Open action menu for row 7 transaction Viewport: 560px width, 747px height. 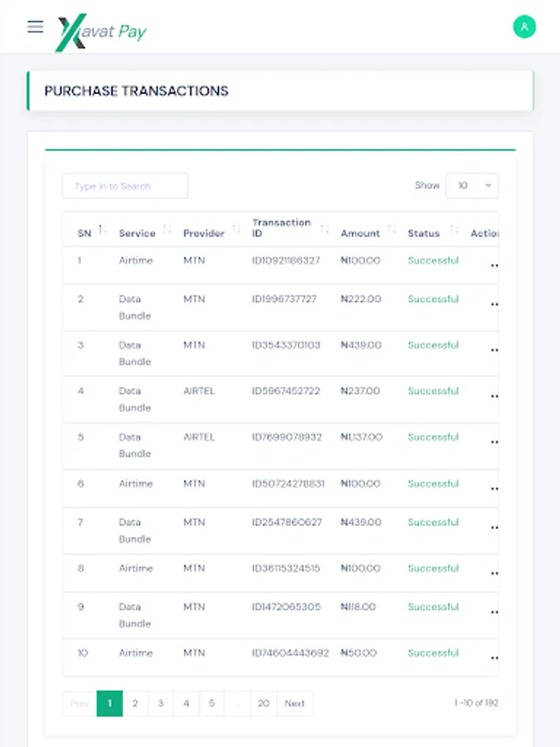pyautogui.click(x=494, y=528)
